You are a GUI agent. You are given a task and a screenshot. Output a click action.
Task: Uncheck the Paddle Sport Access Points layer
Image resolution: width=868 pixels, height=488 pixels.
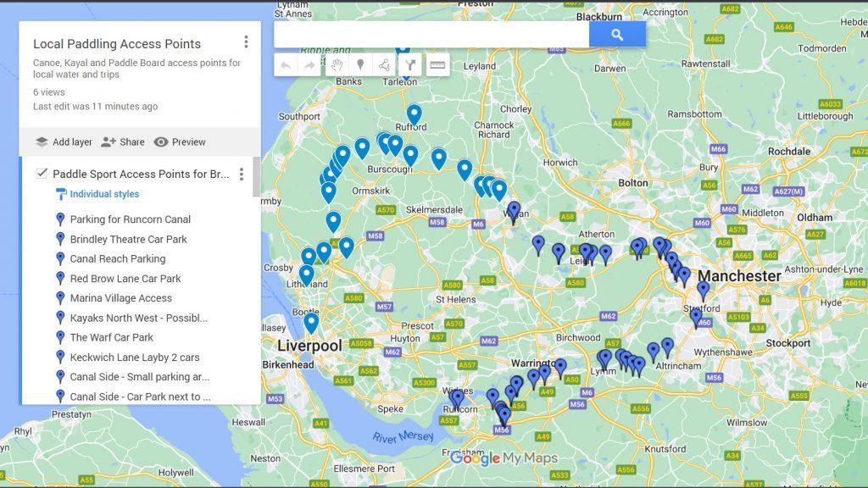point(42,174)
